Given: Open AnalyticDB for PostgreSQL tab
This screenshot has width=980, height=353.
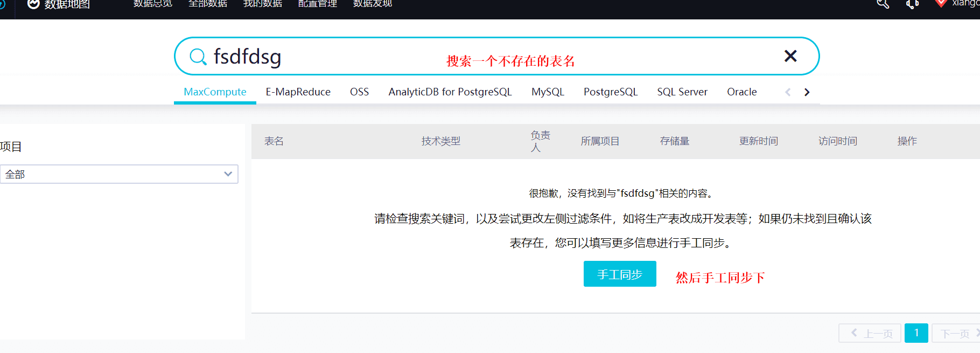Looking at the screenshot, I should (450, 92).
